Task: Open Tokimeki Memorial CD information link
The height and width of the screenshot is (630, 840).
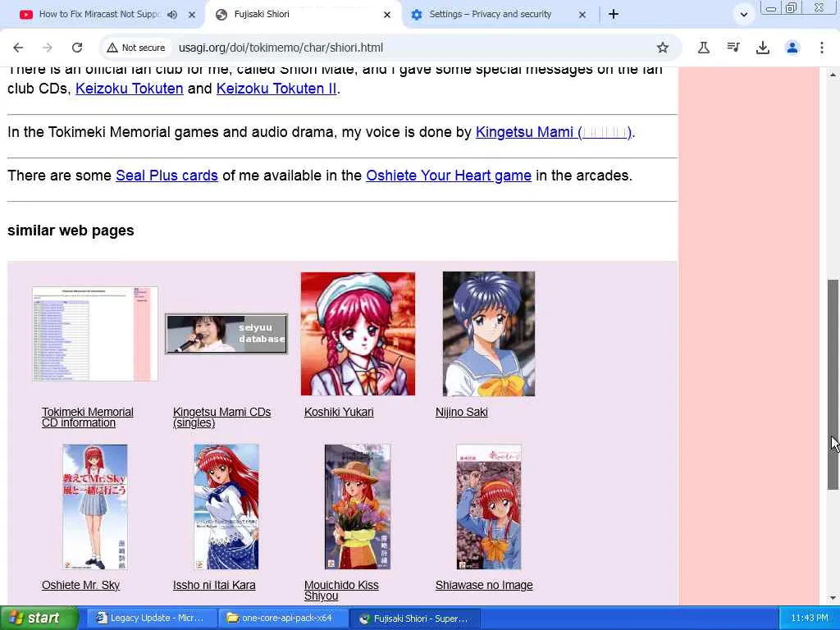Action: [87, 418]
